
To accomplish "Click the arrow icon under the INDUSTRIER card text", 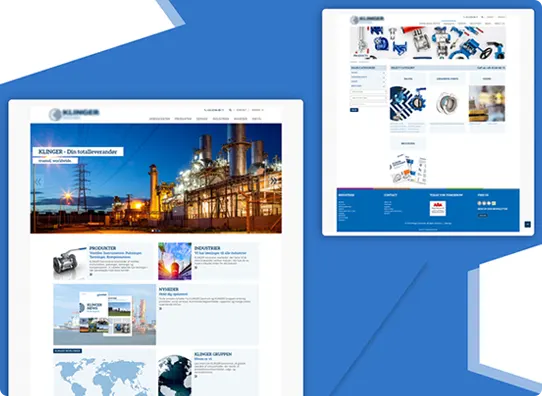I will coord(196,267).
